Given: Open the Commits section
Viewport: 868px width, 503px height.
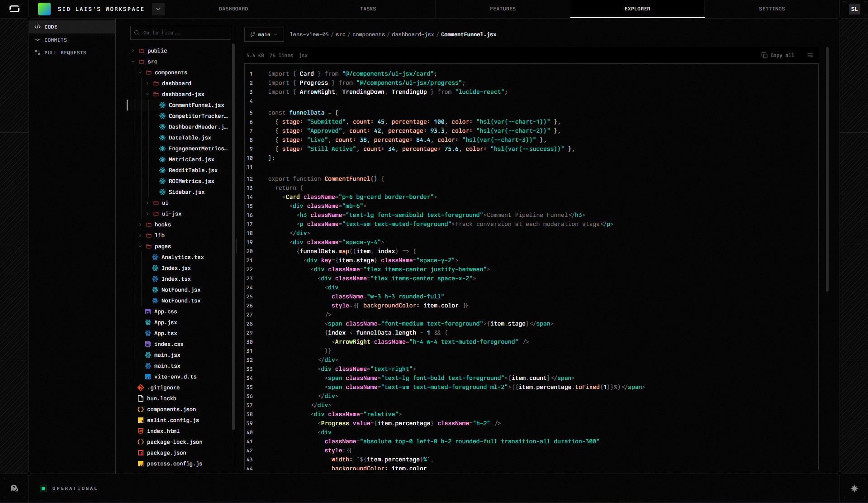Looking at the screenshot, I should click(72, 40).
